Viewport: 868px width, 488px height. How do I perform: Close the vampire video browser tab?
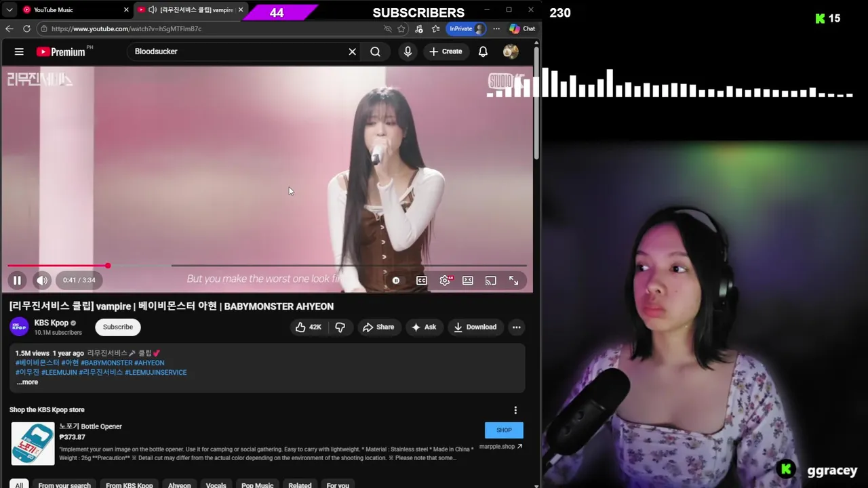point(241,9)
